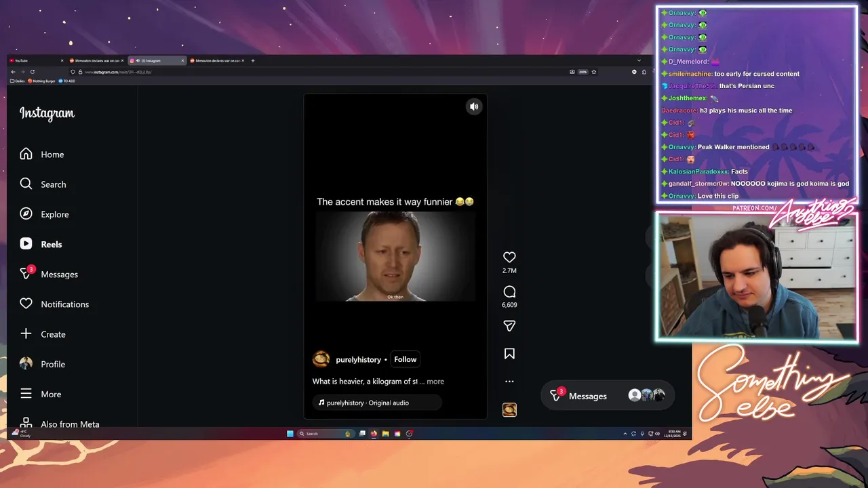Open Nothing Burger bookmark
868x488 pixels.
click(x=41, y=81)
